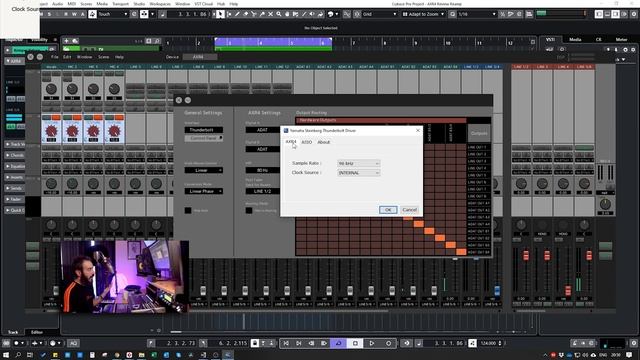640x360 pixels.
Task: Toggle the Stop Scan checkbox in General Settings
Action: (188, 210)
